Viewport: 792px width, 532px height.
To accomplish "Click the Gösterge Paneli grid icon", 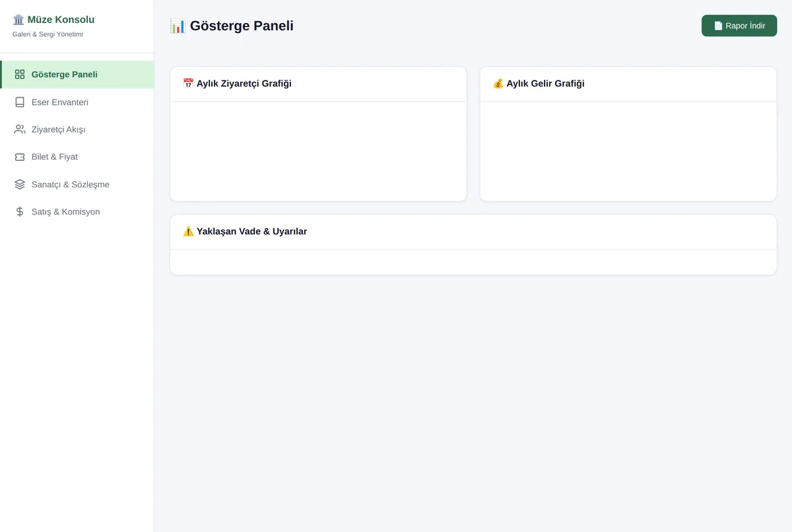I will point(20,75).
